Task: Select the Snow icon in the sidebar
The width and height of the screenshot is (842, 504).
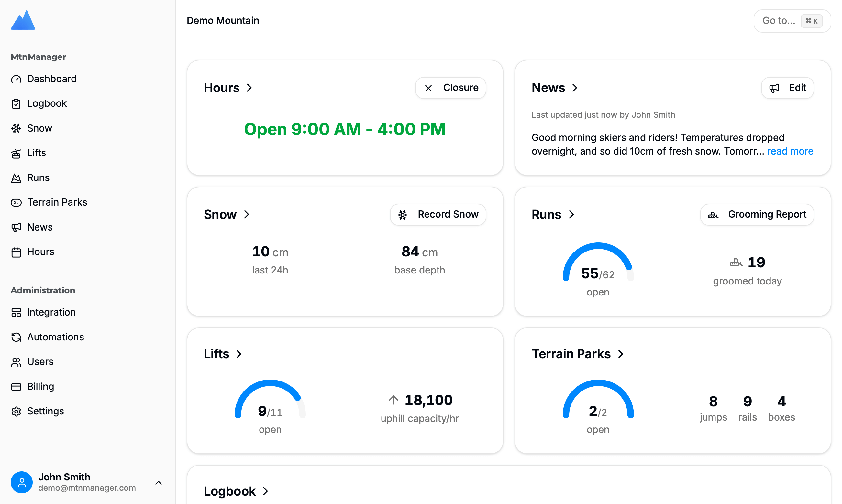Action: coord(16,128)
